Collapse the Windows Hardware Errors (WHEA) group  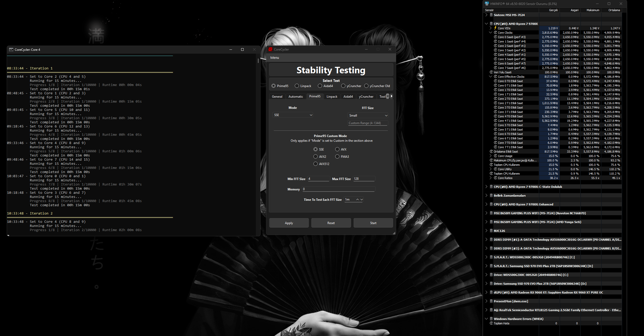[486, 319]
